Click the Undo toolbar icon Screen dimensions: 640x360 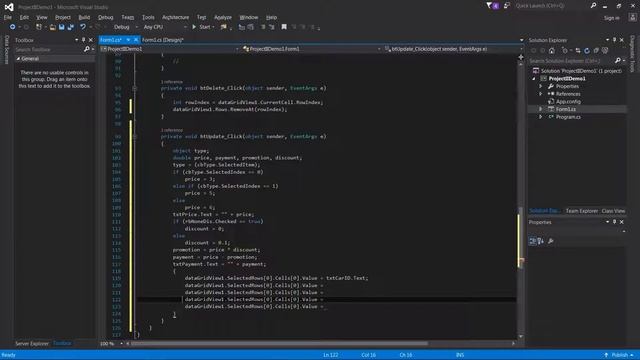click(x=83, y=27)
